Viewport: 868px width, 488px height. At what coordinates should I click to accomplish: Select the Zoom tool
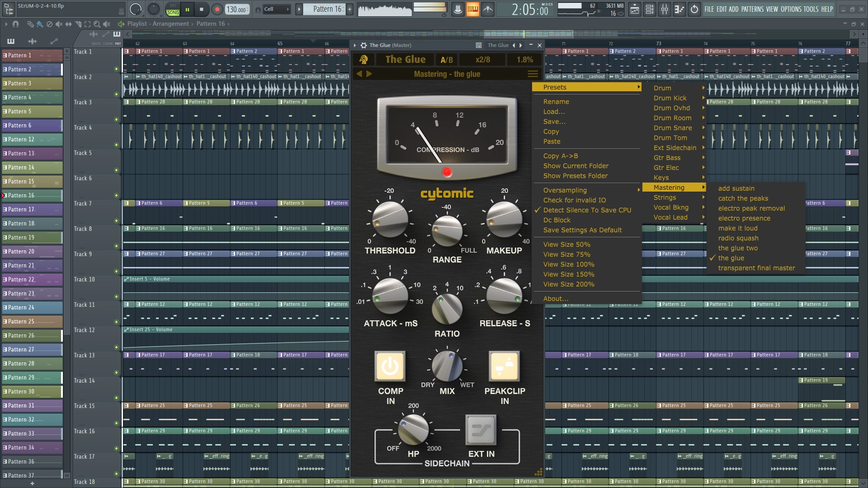(x=97, y=24)
